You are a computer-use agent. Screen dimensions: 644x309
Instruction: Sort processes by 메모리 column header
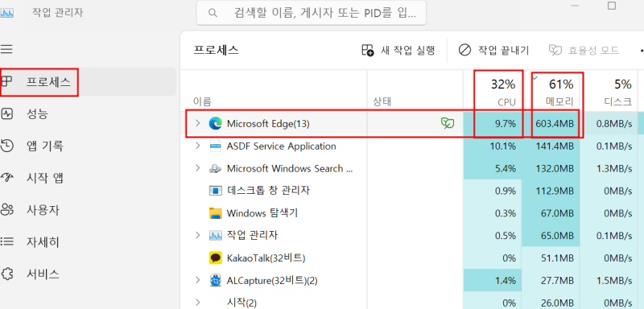pos(551,90)
